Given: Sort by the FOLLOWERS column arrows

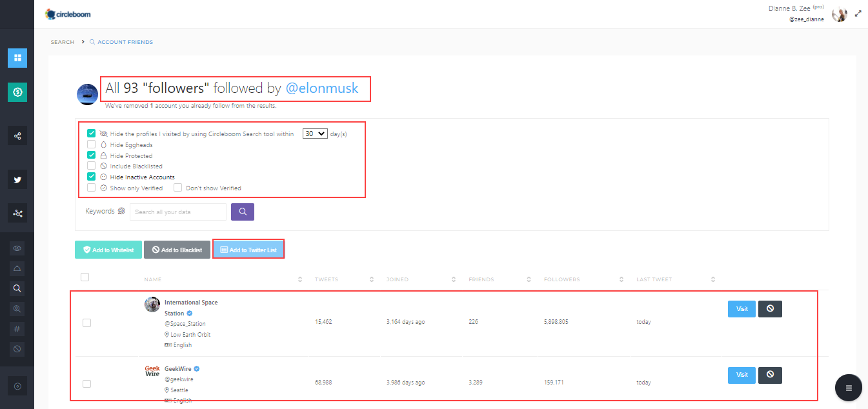Looking at the screenshot, I should point(621,279).
